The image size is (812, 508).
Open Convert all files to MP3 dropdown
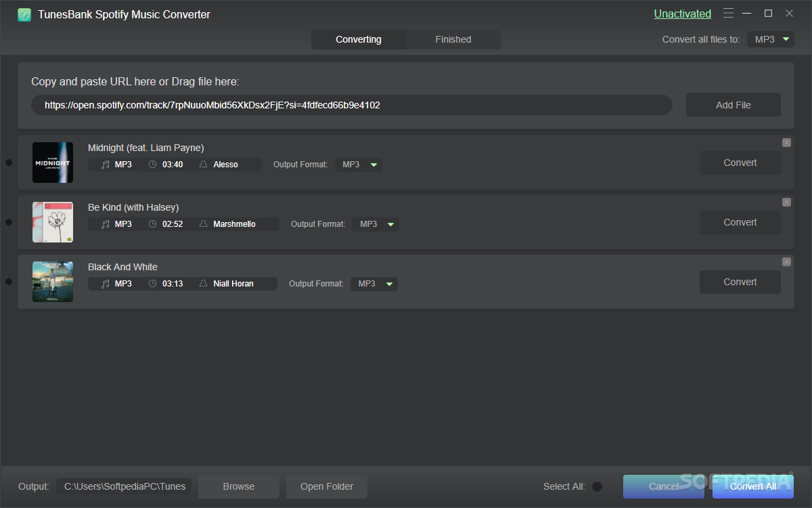click(x=771, y=39)
